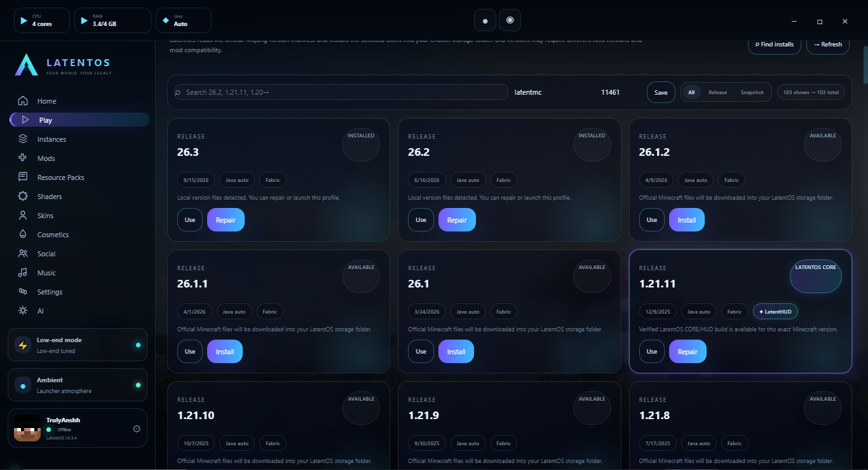Click the LatentOS logo

click(27, 64)
